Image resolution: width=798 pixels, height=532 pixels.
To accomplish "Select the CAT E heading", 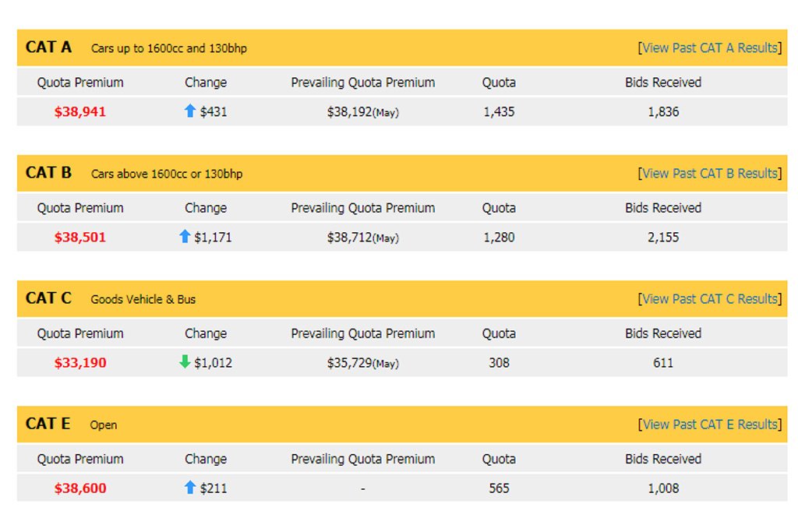I will 48,424.
